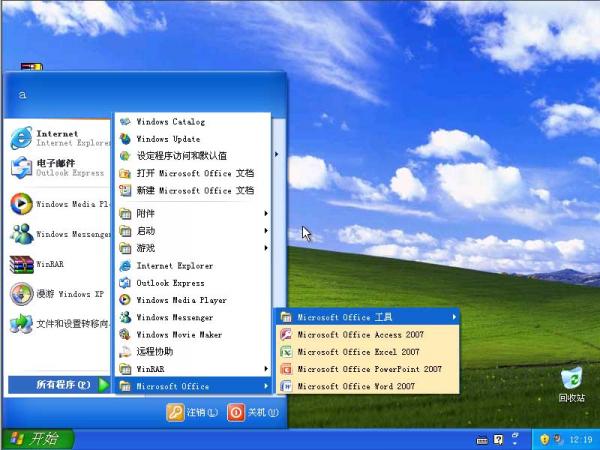Click the Windows Movie Maker icon
Viewport: 600px width, 450px height.
tap(125, 334)
